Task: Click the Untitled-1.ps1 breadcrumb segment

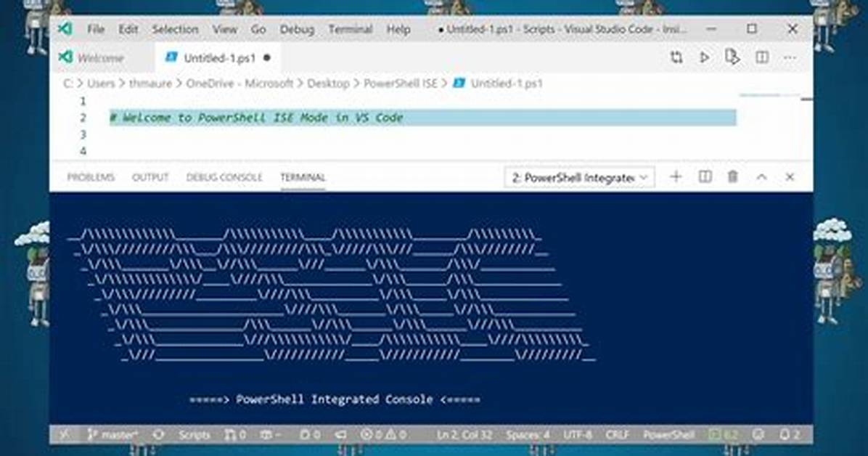Action: click(x=507, y=83)
